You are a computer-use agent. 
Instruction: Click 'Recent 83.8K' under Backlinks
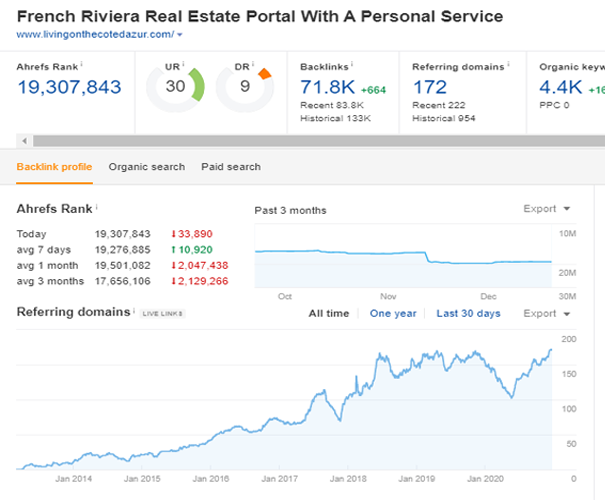click(332, 105)
